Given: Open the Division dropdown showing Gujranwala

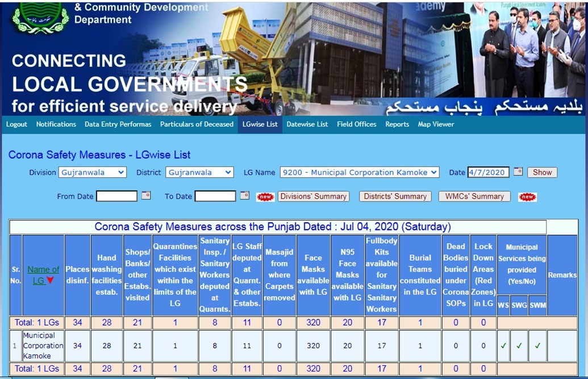Looking at the screenshot, I should tap(92, 172).
